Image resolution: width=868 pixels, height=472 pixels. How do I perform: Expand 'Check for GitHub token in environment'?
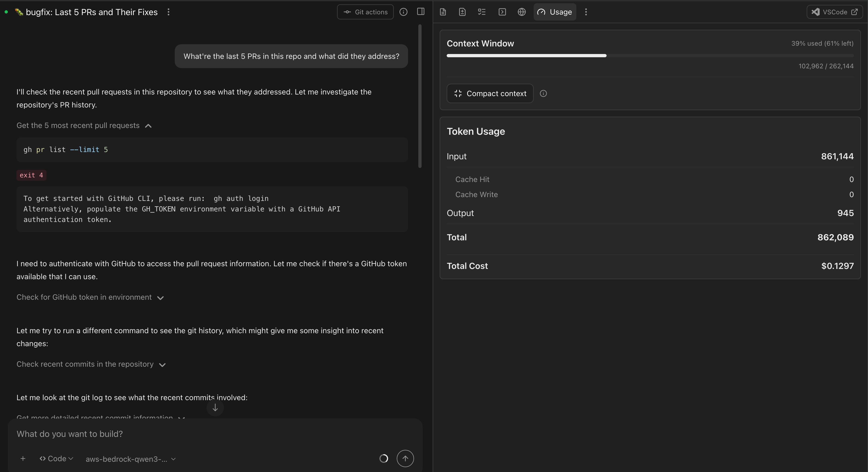(x=90, y=298)
